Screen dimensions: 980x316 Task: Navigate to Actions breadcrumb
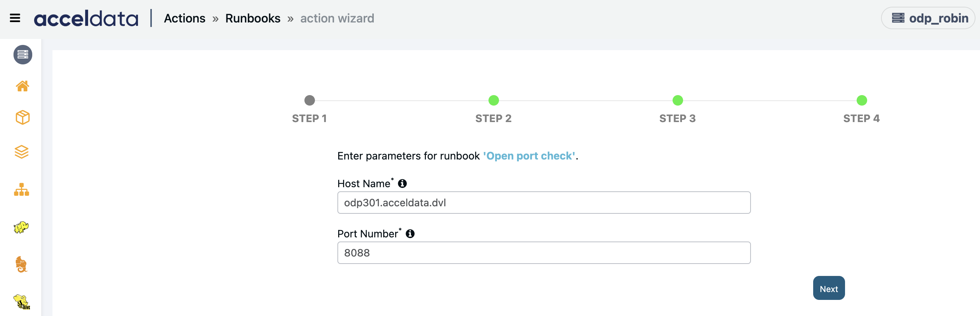pyautogui.click(x=184, y=18)
